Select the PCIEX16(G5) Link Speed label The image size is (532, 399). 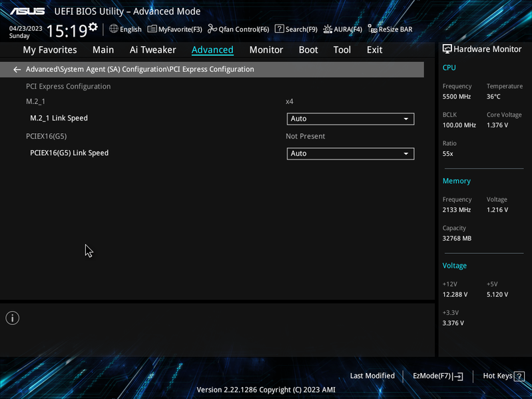(x=69, y=153)
